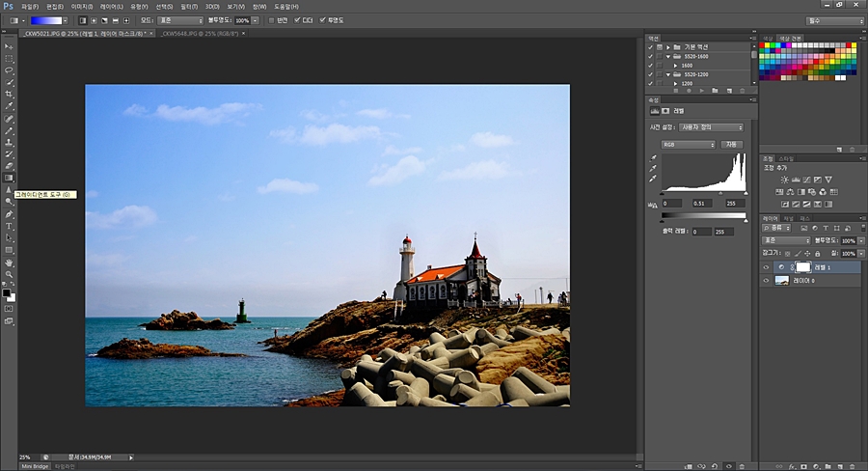The image size is (868, 471).
Task: Click the 자동 (Auto) levels button
Action: [732, 145]
